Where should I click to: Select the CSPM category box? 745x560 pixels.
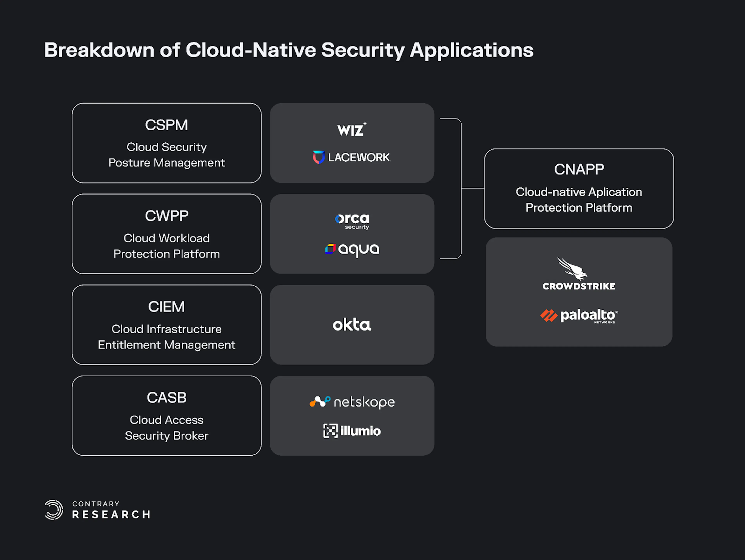pyautogui.click(x=167, y=143)
